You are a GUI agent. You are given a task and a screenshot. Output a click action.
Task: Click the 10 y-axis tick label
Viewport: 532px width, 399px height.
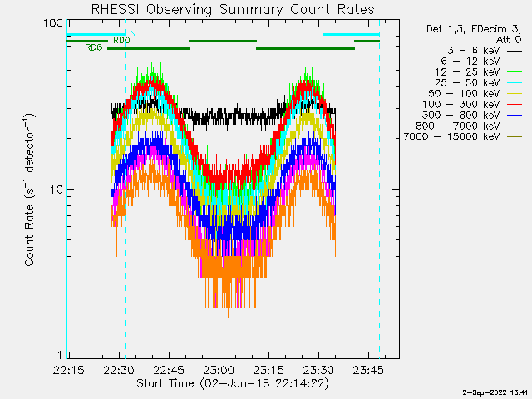(57, 190)
